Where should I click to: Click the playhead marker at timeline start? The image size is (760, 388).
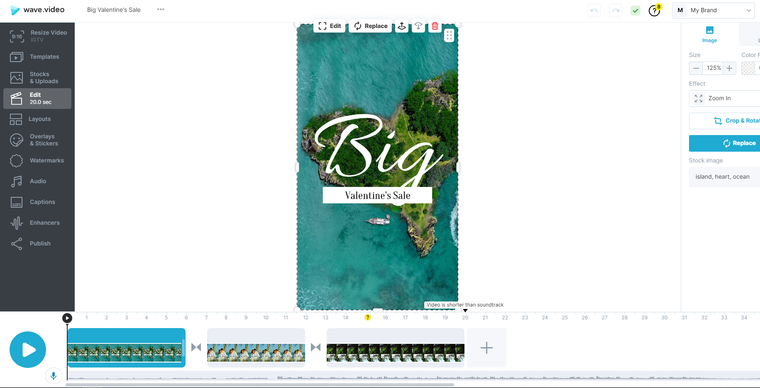click(67, 318)
